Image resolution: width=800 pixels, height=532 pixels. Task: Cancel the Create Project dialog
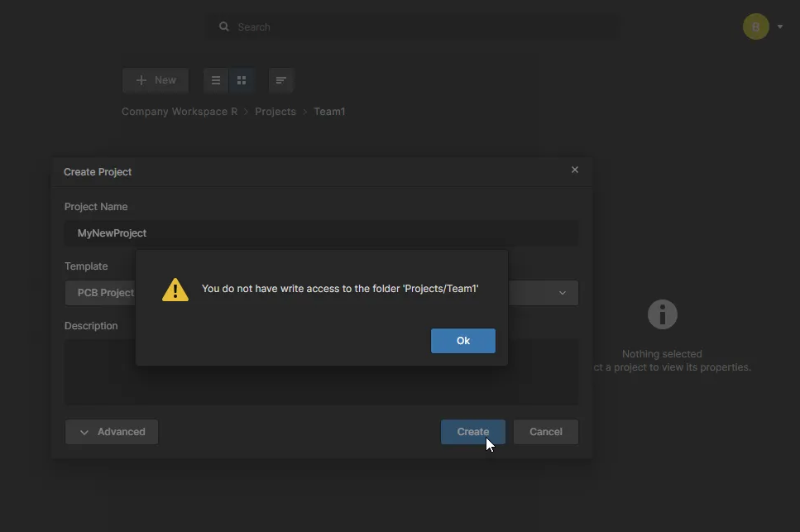click(545, 432)
